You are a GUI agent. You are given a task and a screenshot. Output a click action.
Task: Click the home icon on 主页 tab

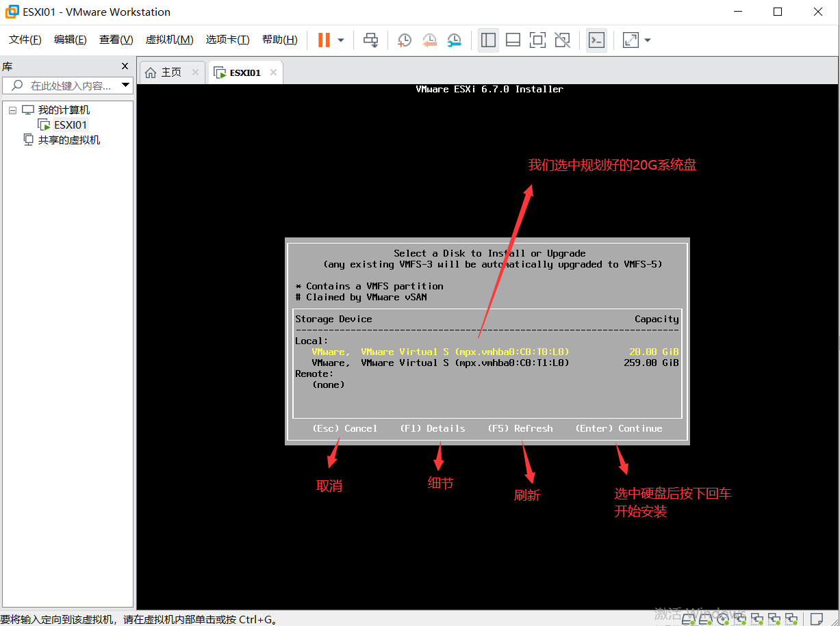[151, 73]
